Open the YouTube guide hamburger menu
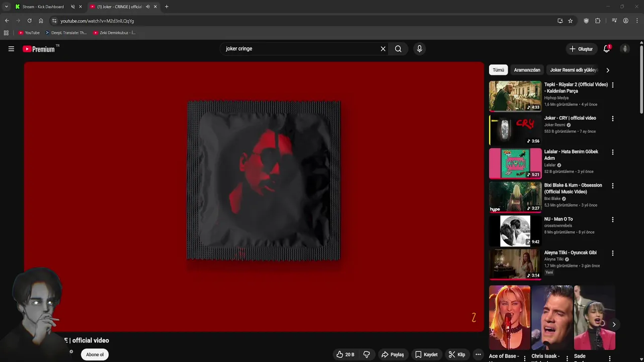The width and height of the screenshot is (644, 362). tap(11, 49)
